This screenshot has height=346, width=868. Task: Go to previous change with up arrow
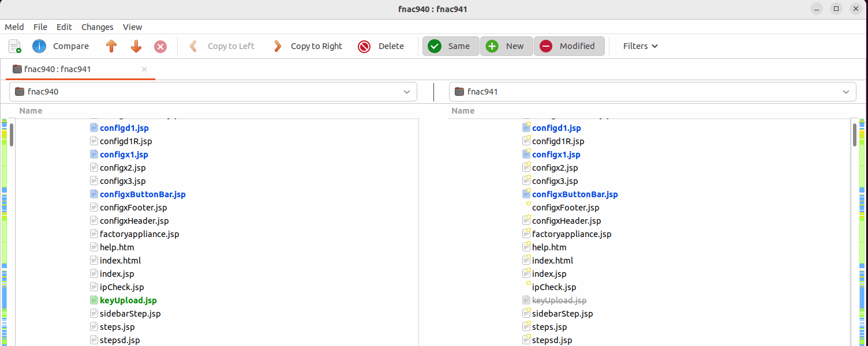pos(111,46)
